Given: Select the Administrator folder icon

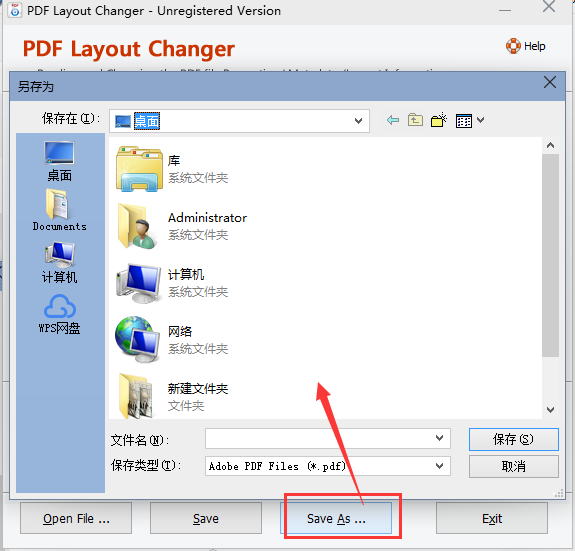Looking at the screenshot, I should tap(138, 226).
